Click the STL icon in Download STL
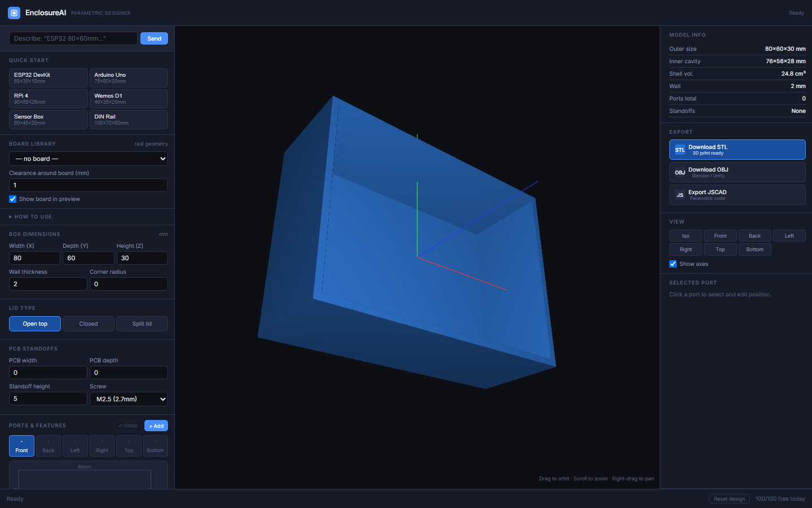This screenshot has height=508, width=812. tap(680, 150)
